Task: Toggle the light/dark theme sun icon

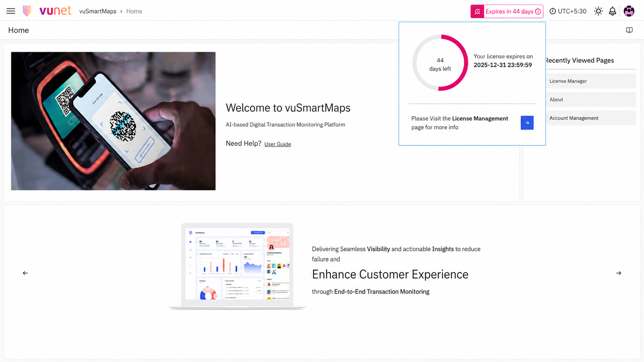Action: (x=598, y=11)
